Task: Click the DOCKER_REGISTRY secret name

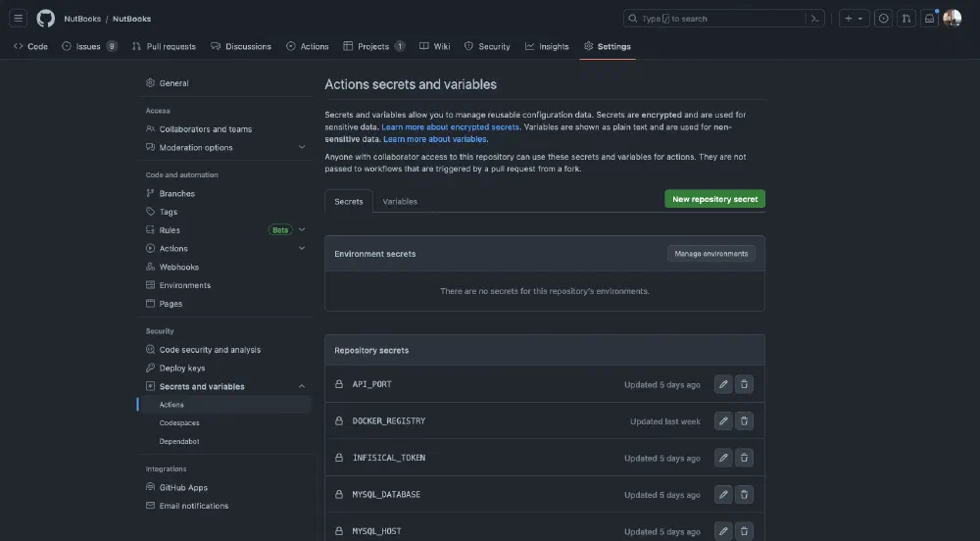Action: (389, 421)
